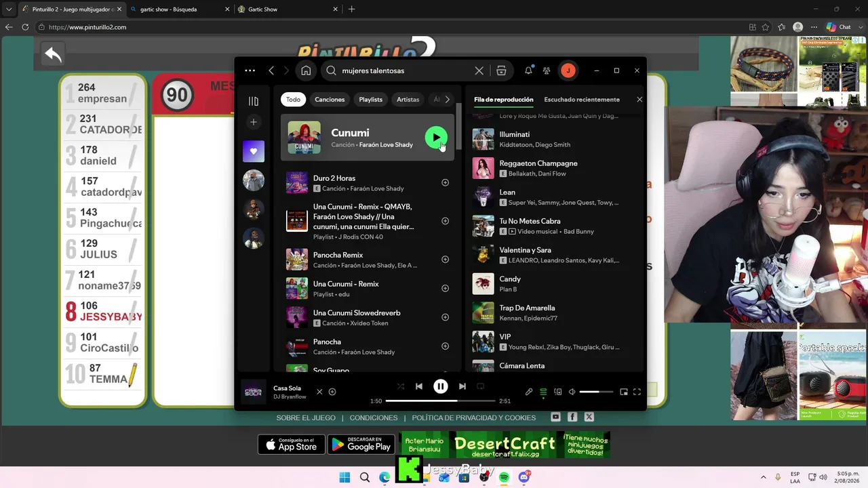Go to previous track
Image resolution: width=868 pixels, height=488 pixels.
[419, 386]
